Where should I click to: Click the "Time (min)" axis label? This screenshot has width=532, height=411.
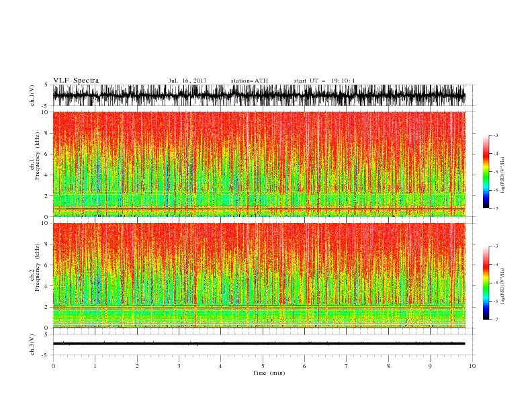coord(269,373)
